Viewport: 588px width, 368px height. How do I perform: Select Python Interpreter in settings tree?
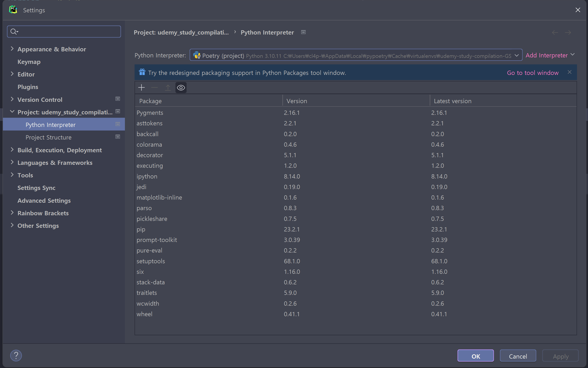click(x=64, y=125)
